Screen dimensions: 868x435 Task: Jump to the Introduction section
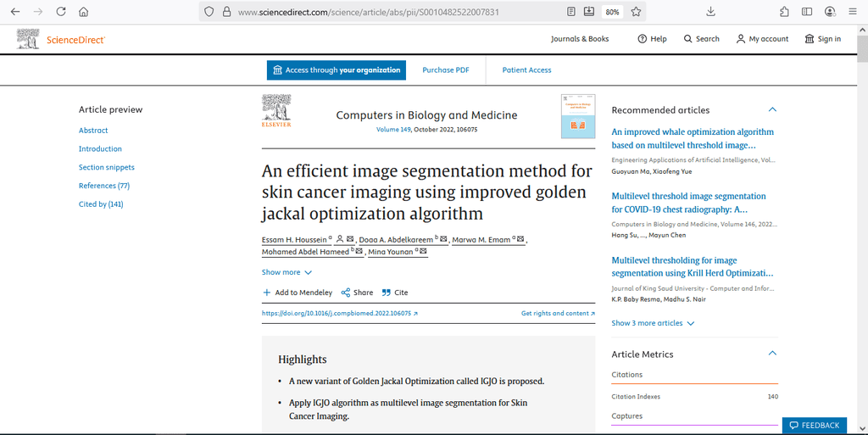[100, 149]
